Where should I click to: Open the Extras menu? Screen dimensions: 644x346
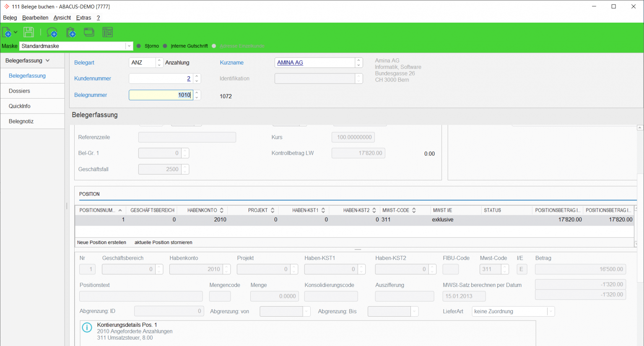(x=83, y=18)
